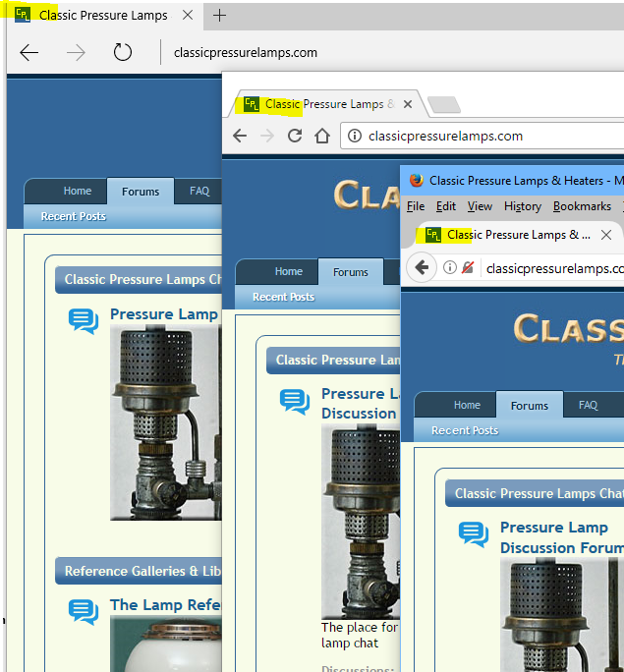Select the Home tab on Chrome's page
Image resolution: width=624 pixels, height=672 pixels.
pos(288,272)
